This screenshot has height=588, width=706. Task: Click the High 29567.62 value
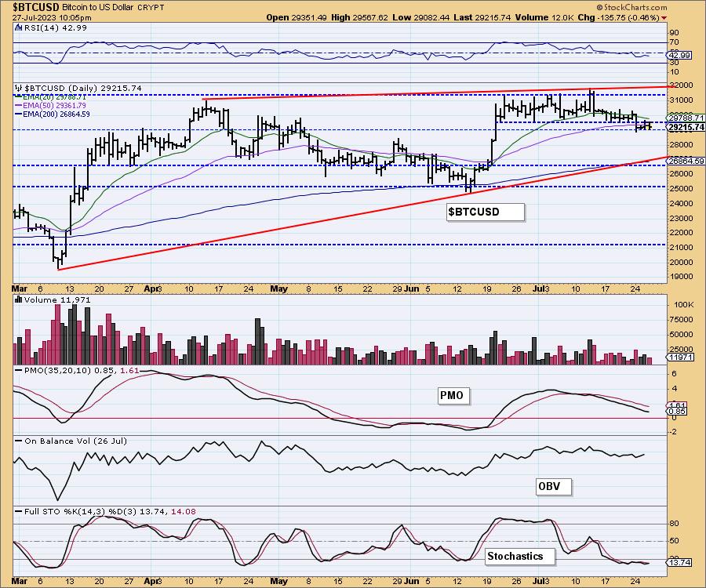tap(360, 17)
